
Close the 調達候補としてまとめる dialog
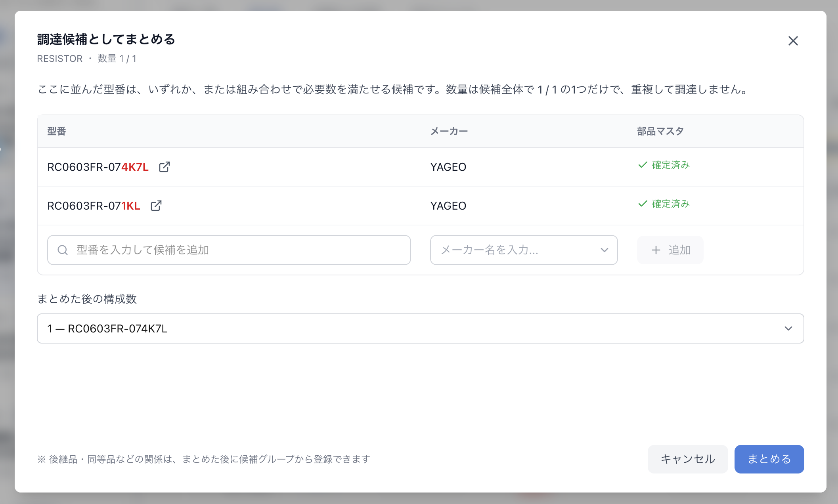pos(793,41)
